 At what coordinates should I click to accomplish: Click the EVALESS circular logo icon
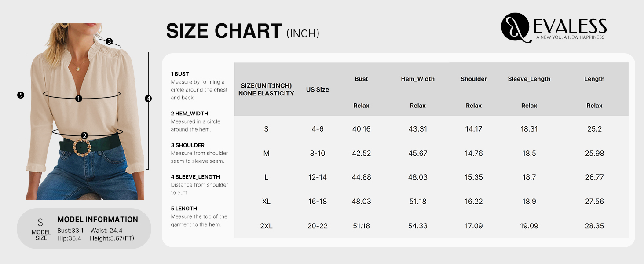(x=515, y=28)
